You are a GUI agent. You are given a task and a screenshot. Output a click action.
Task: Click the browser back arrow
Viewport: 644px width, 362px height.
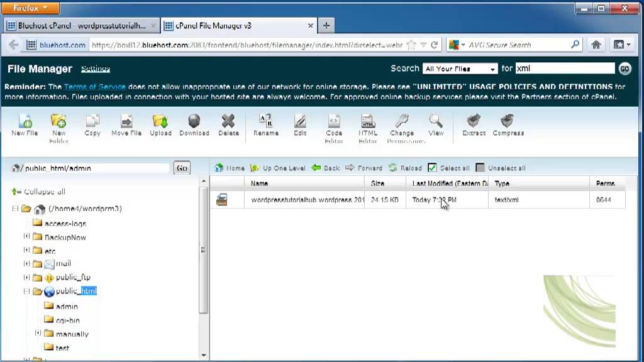pyautogui.click(x=14, y=45)
